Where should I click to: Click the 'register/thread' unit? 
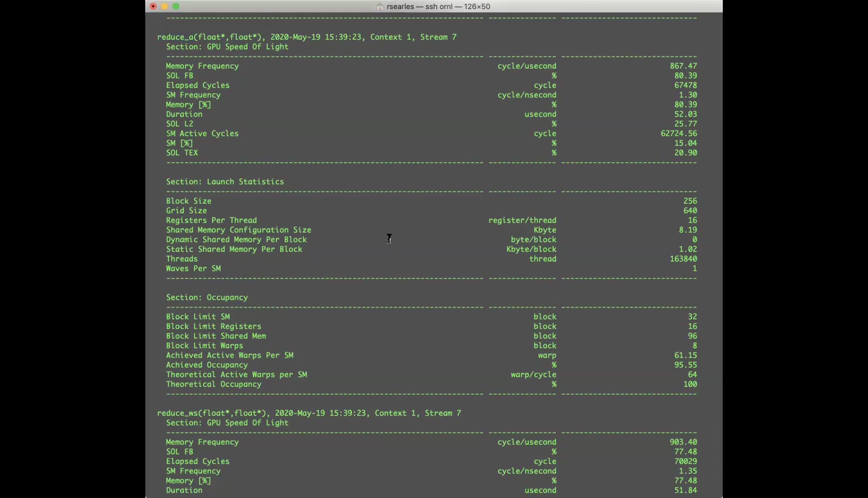[x=522, y=221]
